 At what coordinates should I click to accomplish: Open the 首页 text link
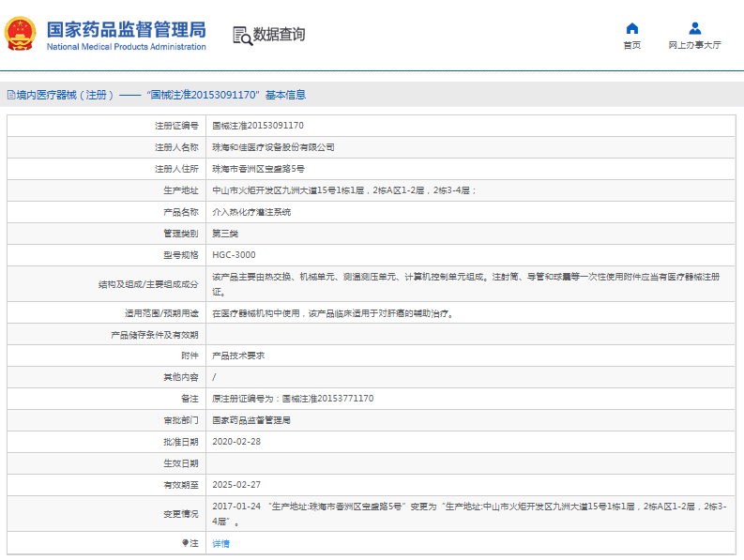click(631, 45)
